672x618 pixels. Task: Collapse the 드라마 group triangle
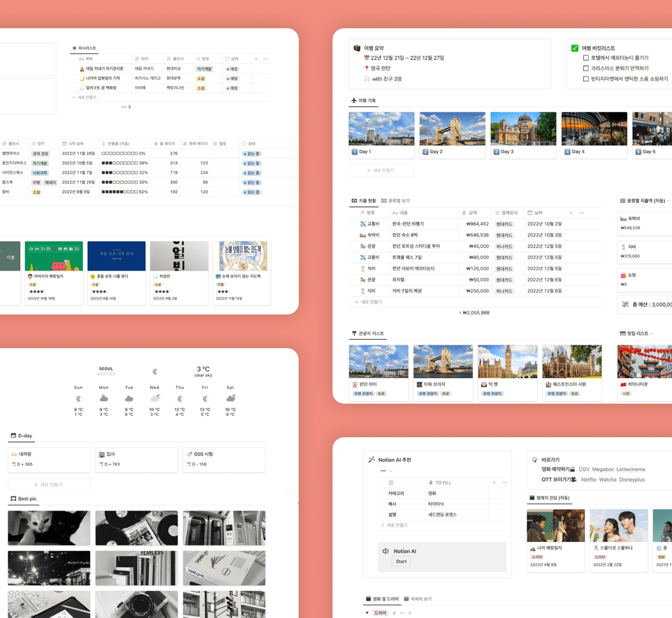[367, 613]
